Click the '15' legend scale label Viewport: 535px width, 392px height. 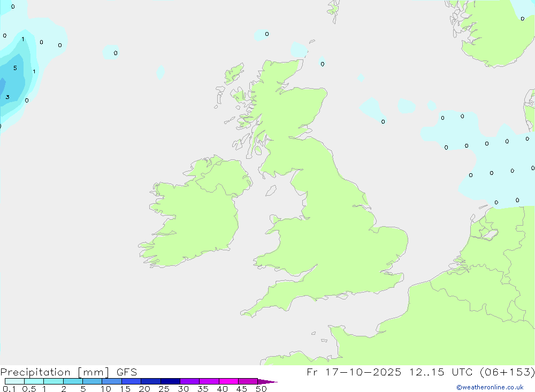[125, 389]
